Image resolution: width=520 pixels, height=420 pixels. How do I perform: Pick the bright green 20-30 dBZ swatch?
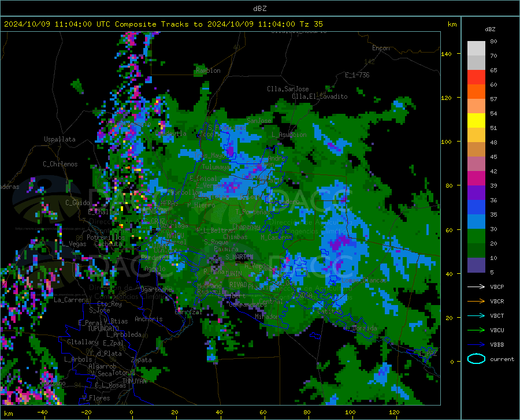click(x=476, y=236)
